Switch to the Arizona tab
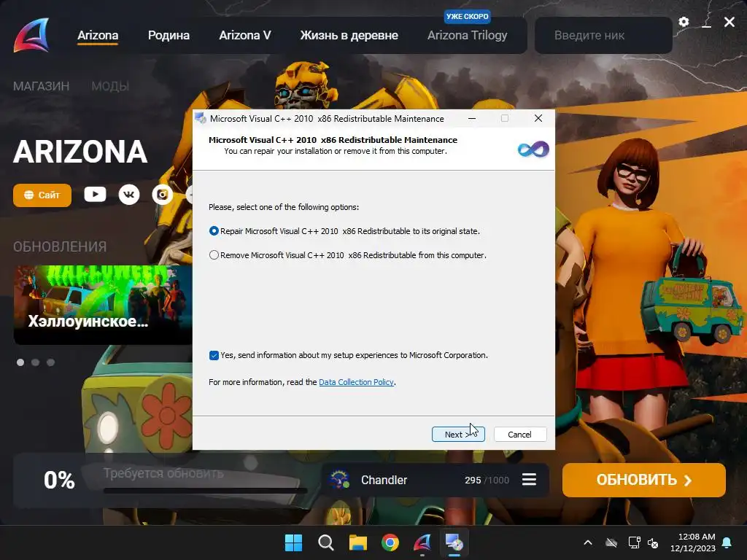Image resolution: width=747 pixels, height=560 pixels. [98, 35]
